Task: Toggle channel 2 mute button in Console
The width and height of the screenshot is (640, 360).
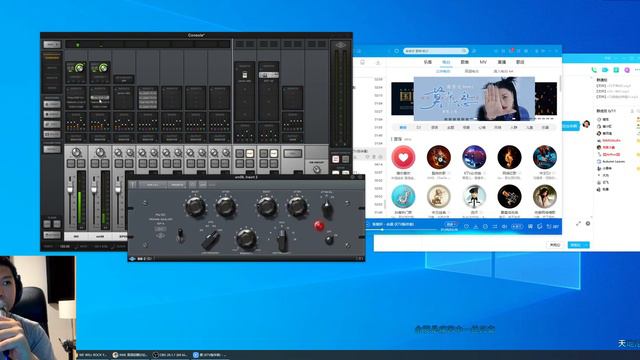Action: tap(104, 164)
